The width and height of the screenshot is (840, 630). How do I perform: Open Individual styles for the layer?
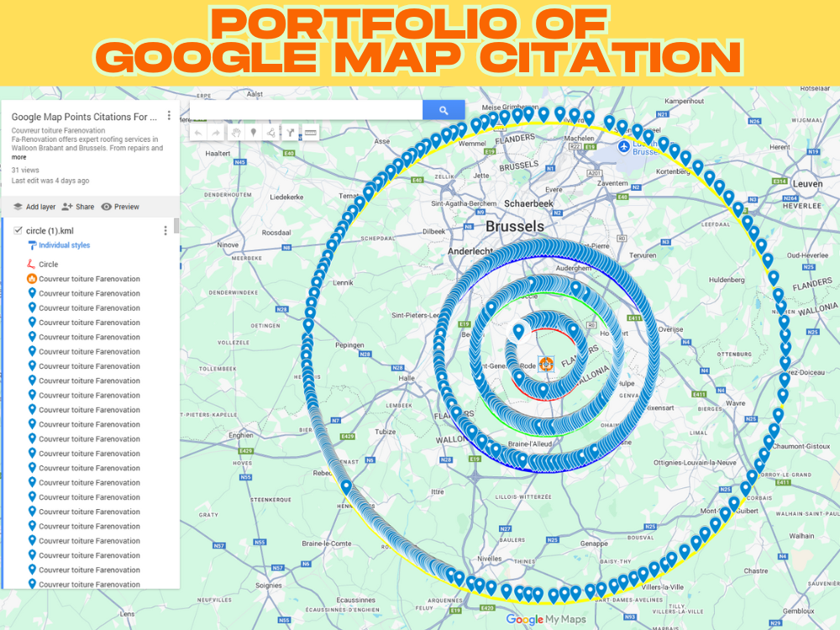65,245
